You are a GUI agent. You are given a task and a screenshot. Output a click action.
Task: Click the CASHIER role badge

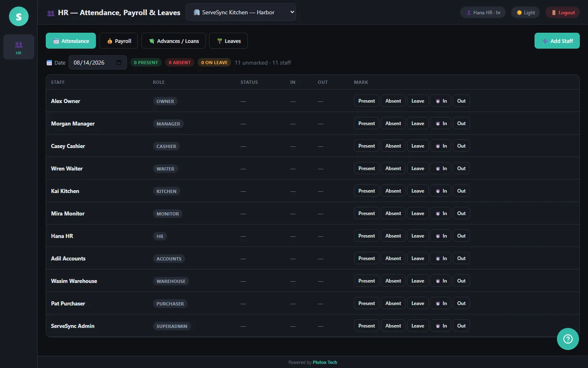click(x=166, y=146)
